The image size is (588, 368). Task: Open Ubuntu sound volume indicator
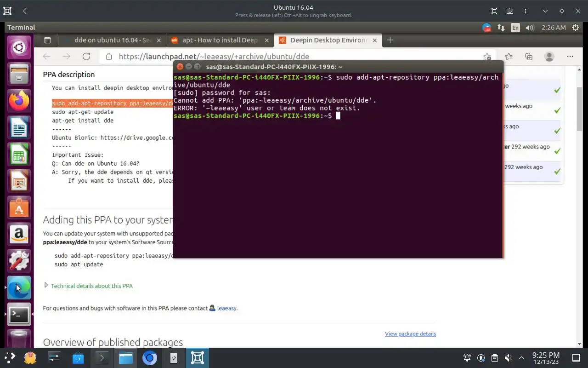pyautogui.click(x=530, y=28)
